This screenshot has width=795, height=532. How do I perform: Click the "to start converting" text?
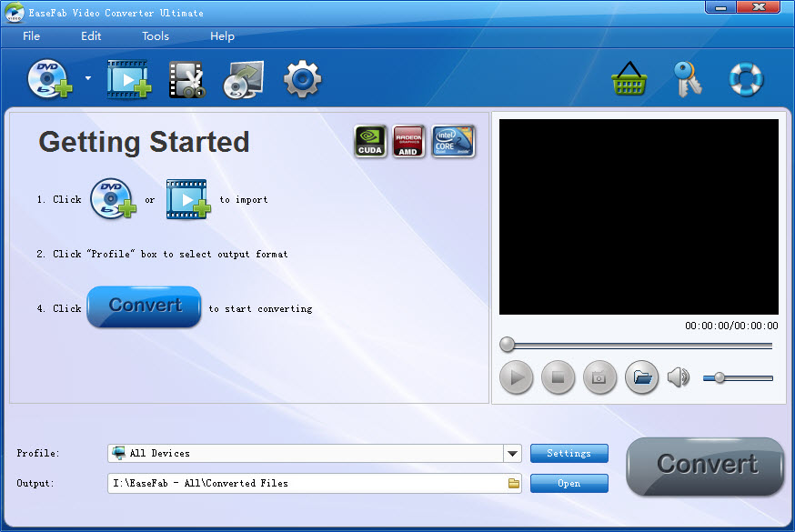pyautogui.click(x=261, y=308)
